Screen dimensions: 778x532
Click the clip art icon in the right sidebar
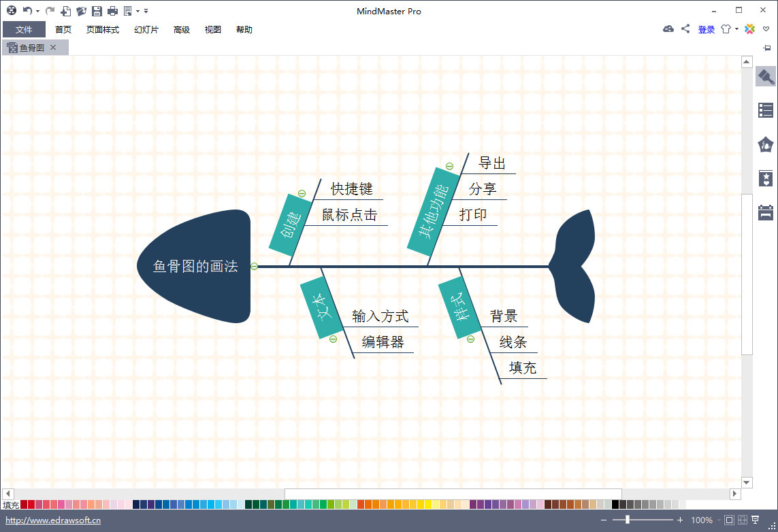click(765, 144)
